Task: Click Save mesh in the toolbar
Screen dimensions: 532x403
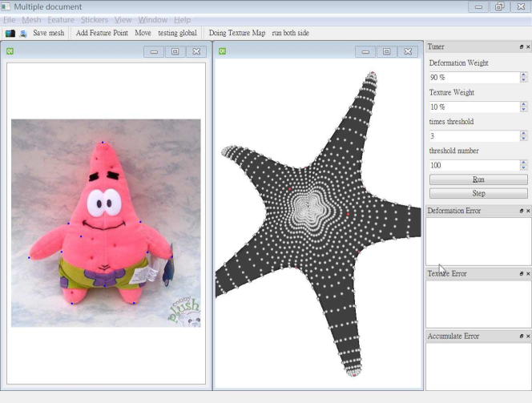Action: click(49, 33)
